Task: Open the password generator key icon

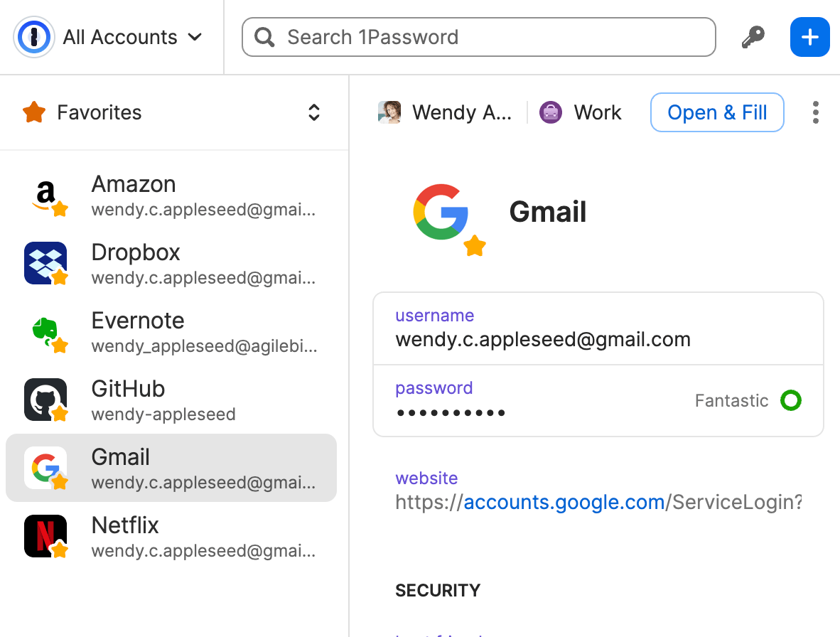Action: (753, 37)
